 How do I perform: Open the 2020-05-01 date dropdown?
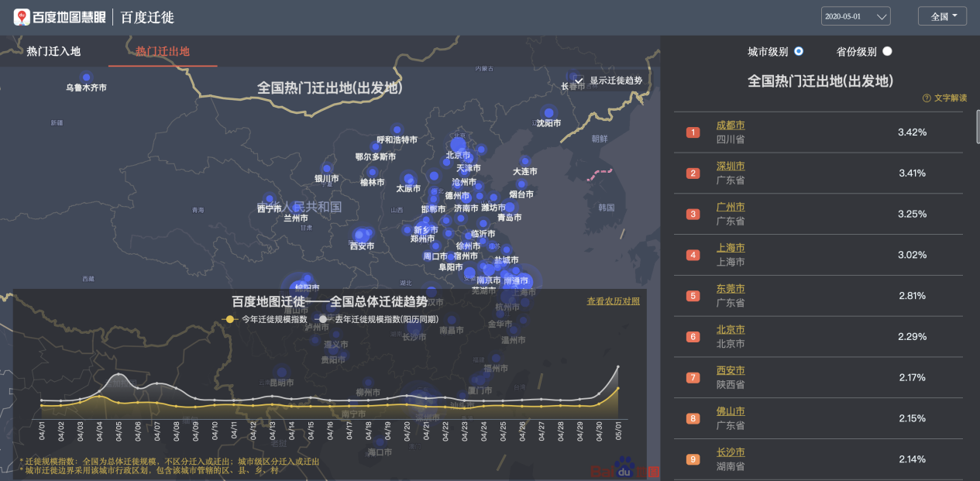855,16
